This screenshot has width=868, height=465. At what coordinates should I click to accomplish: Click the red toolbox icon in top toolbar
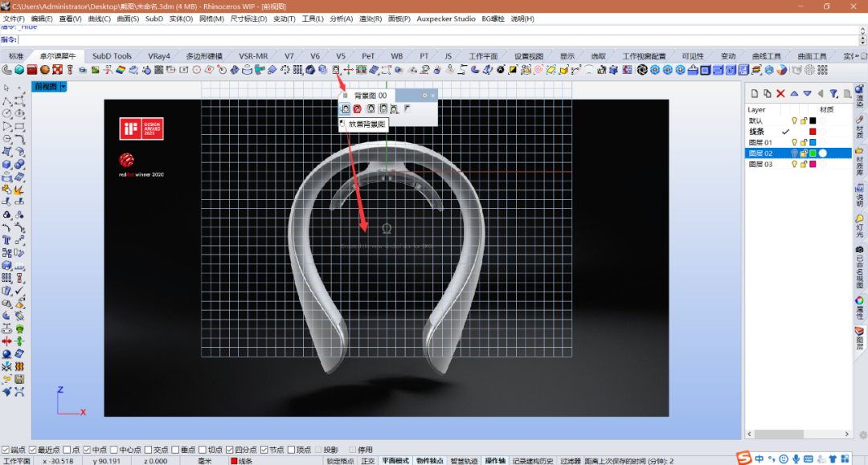click(x=31, y=70)
